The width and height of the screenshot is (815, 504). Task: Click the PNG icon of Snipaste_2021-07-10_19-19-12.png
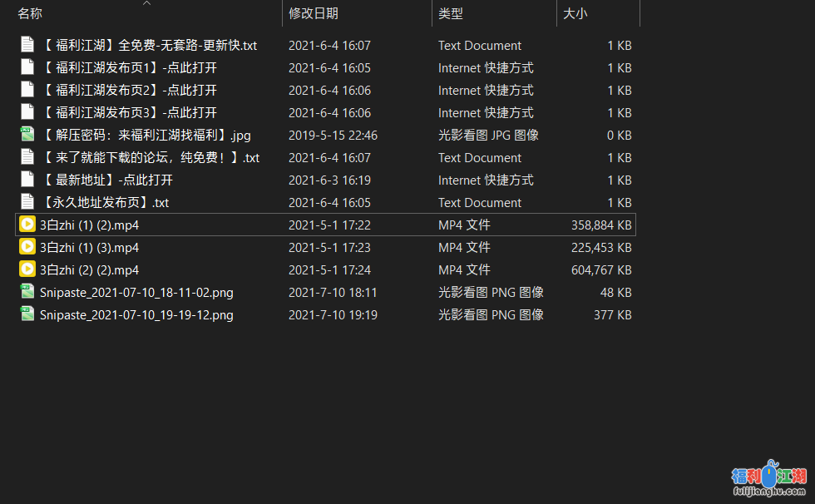[27, 314]
